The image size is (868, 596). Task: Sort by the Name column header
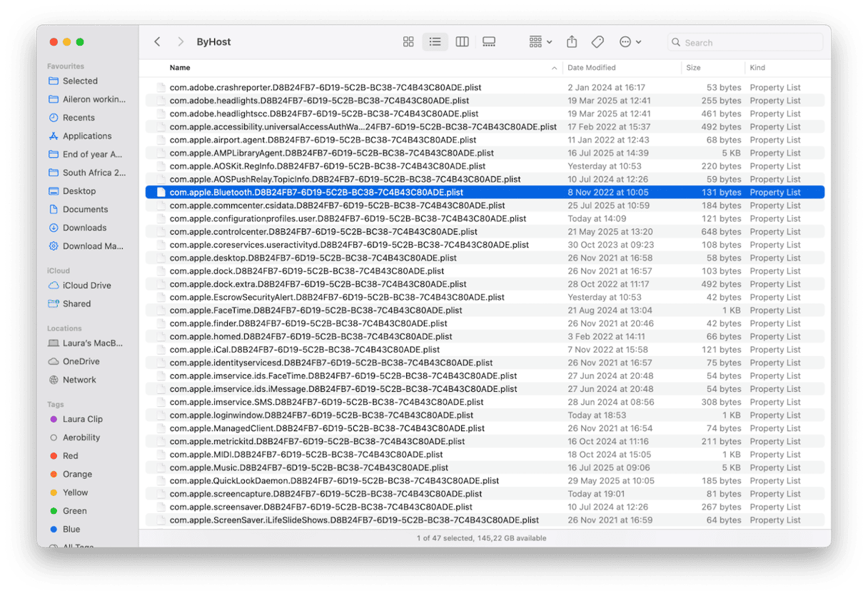180,68
